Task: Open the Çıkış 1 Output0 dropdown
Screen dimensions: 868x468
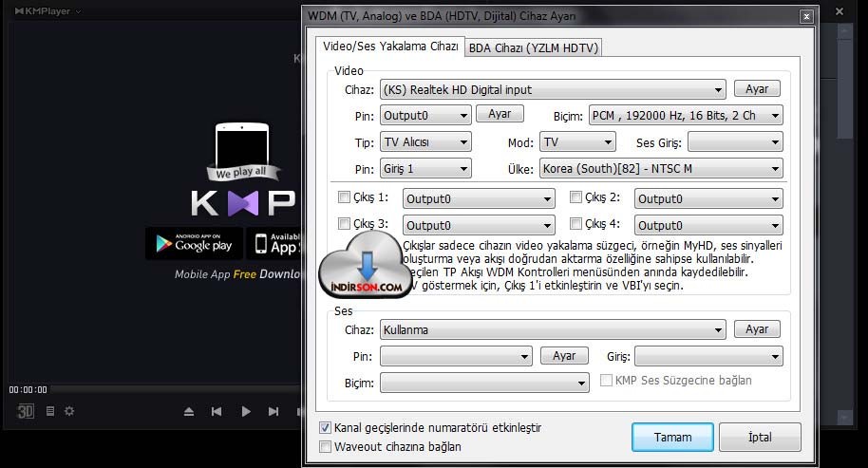Action: [479, 198]
